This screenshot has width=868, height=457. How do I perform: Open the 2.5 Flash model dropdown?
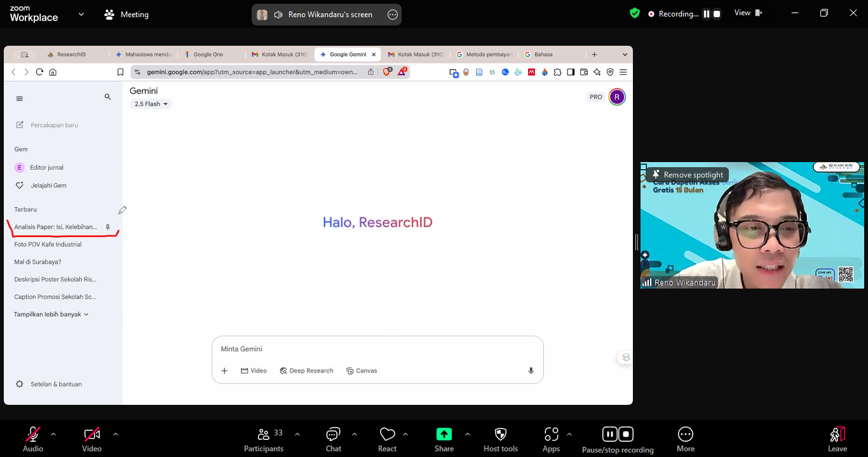point(151,104)
